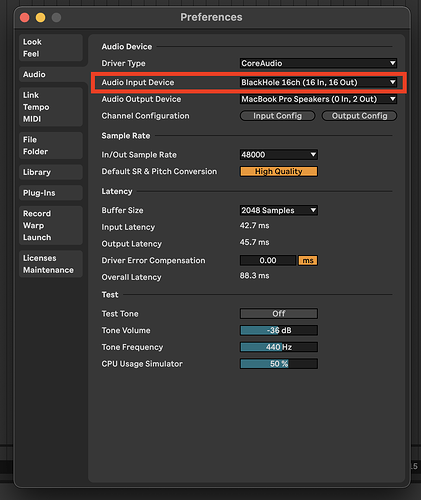Open the Record Warp Launch tab
This screenshot has width=421, height=500.
[x=51, y=225]
